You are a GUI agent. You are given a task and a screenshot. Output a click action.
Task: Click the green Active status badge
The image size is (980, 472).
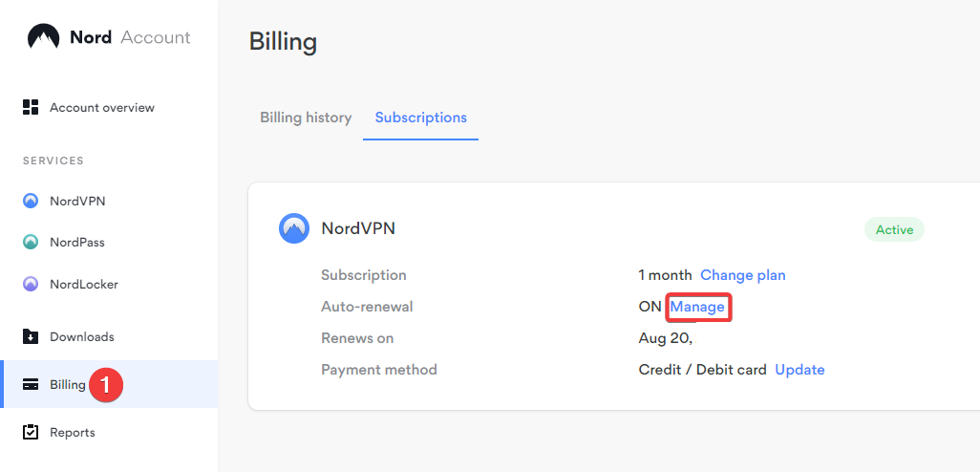894,229
